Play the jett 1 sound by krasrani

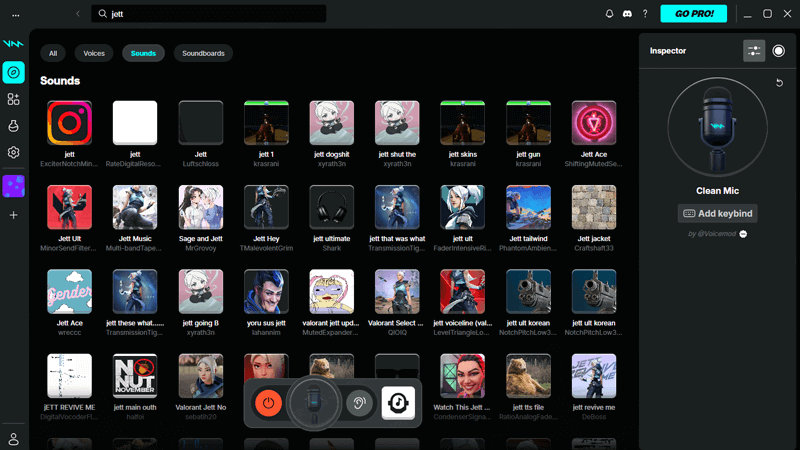[266, 123]
